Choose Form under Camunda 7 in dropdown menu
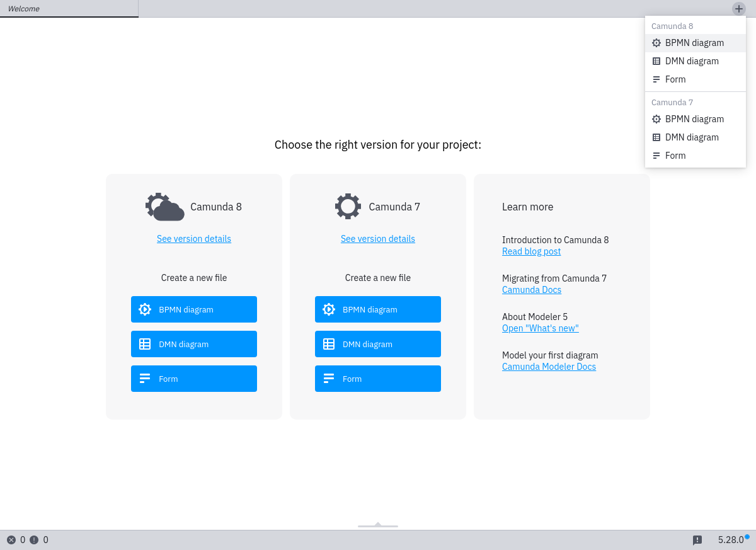This screenshot has height=550, width=756. 696,156
